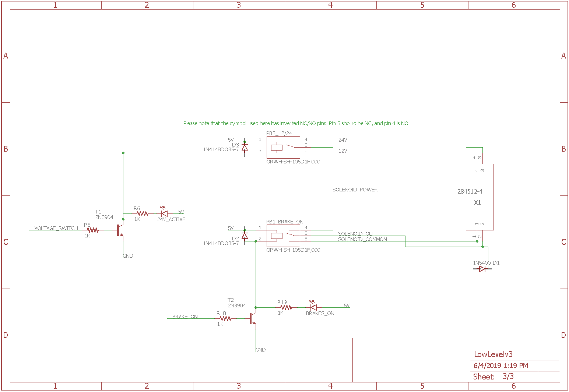
Task: Select the PB1_BRAKE_ON relay component
Action: pos(283,236)
